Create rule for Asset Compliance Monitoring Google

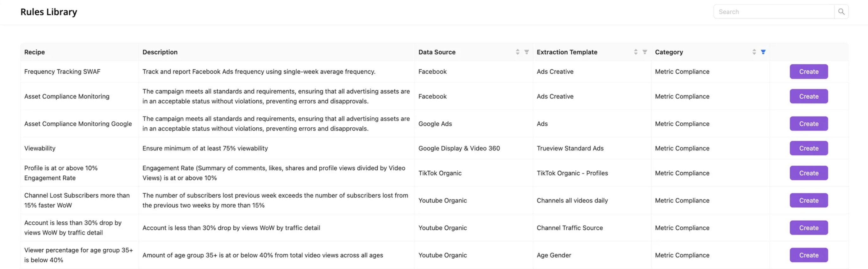pyautogui.click(x=808, y=124)
